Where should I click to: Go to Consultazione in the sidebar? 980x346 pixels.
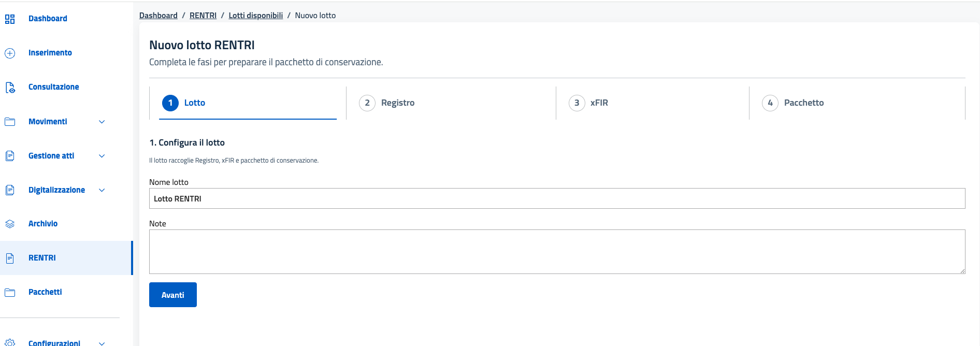[54, 87]
